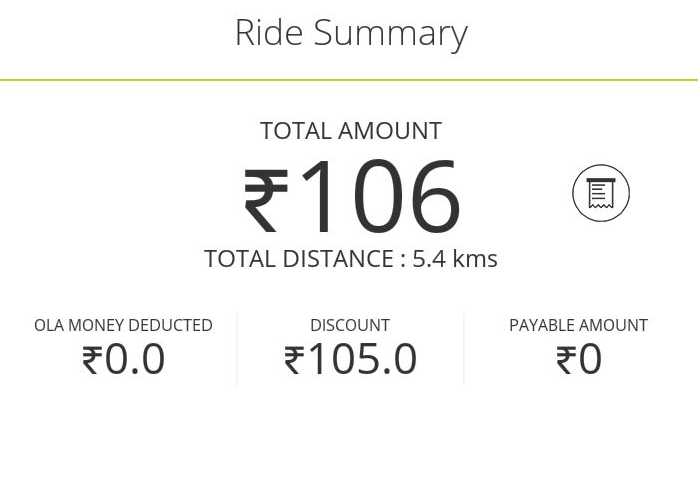The width and height of the screenshot is (698, 488).
Task: Click the rupee symbol in payable amount
Action: (x=566, y=360)
